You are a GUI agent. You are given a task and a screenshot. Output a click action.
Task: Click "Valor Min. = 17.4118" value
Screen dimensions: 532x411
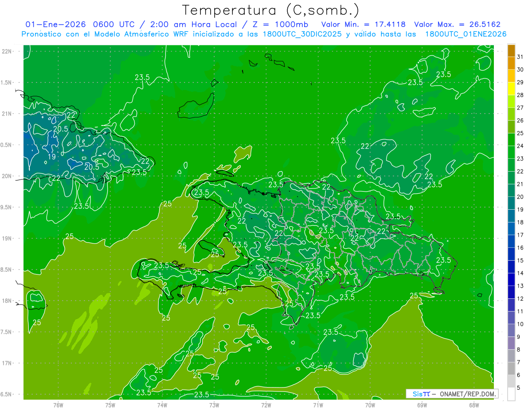coord(364,24)
